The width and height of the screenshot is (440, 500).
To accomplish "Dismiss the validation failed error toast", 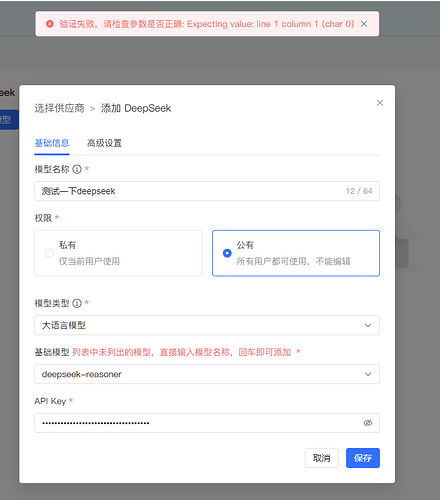I will click(364, 24).
